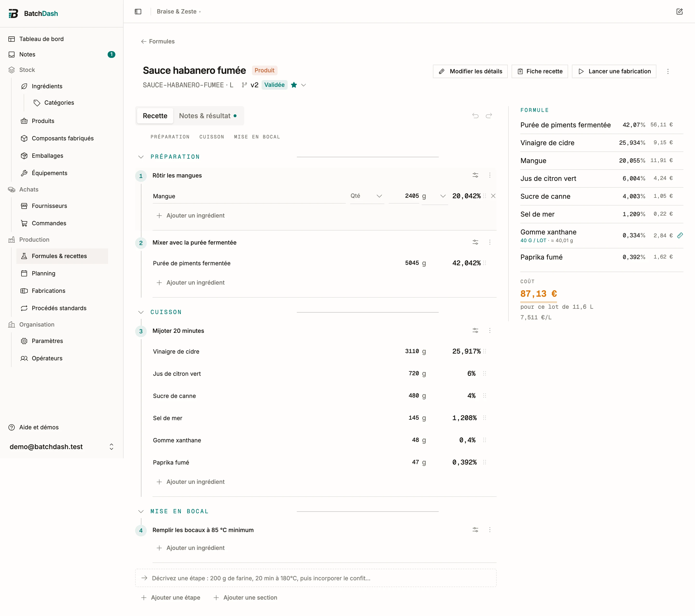
Task: Collapse the PRÉPARATION section
Action: click(141, 157)
